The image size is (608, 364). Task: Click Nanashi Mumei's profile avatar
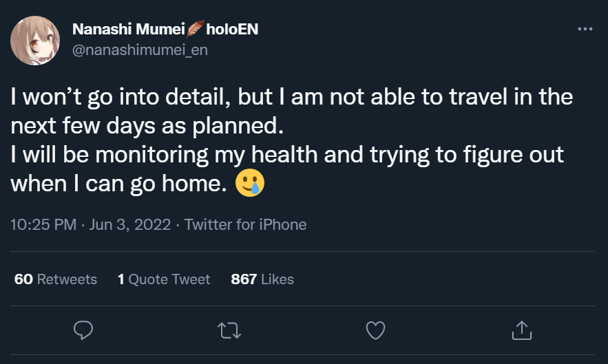34,40
